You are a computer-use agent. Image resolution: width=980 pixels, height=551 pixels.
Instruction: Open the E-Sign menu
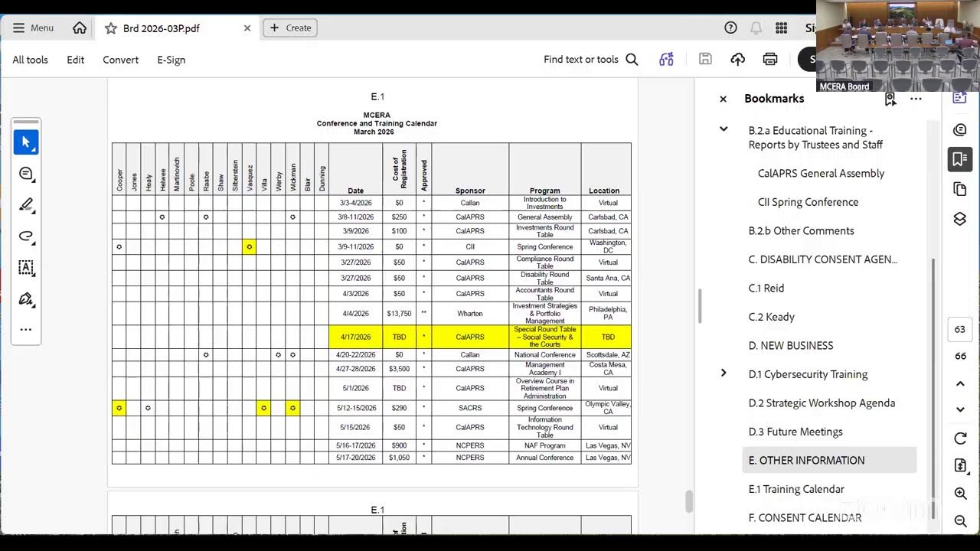(171, 60)
